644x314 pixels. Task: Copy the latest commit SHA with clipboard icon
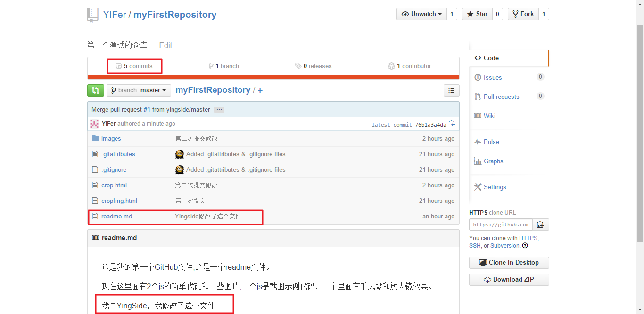[x=452, y=124]
